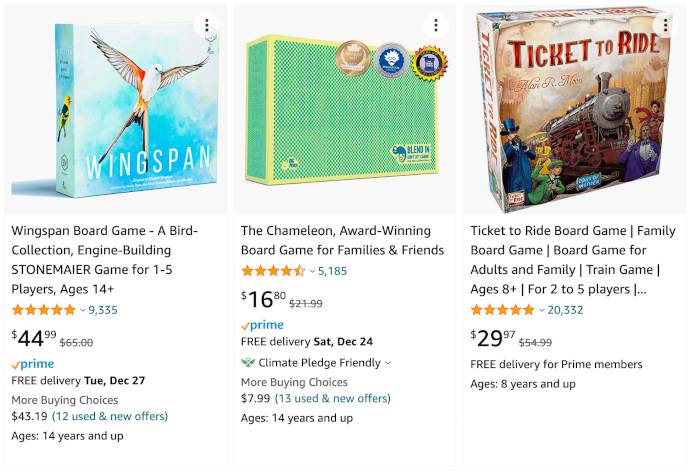
Task: Open three-dot menu on Wingspan card
Action: tap(206, 25)
